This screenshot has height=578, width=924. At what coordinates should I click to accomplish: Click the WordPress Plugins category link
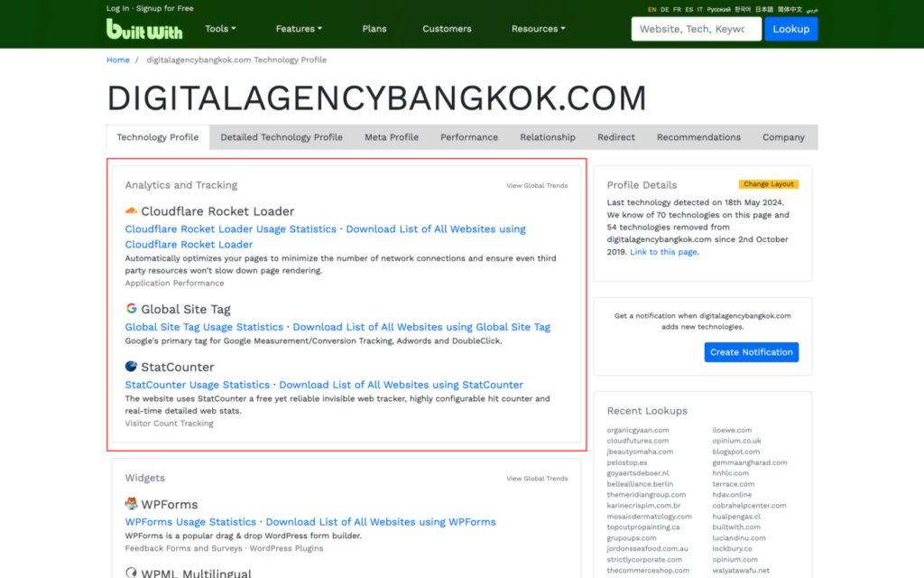pyautogui.click(x=286, y=548)
